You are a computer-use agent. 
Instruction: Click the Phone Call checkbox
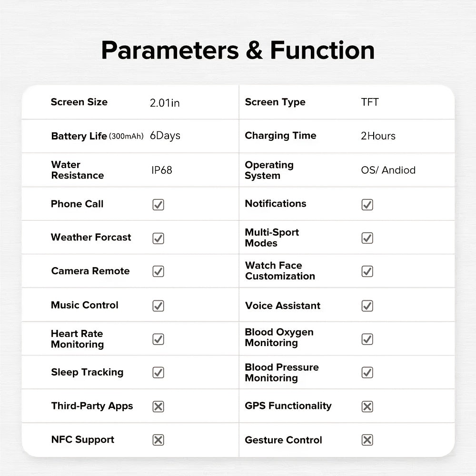tap(158, 205)
